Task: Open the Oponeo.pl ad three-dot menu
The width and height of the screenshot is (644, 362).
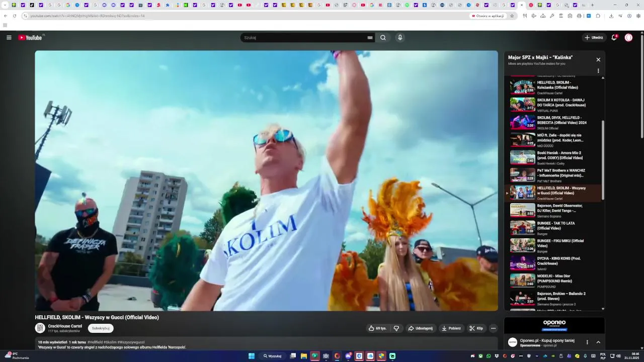Action: [587, 342]
